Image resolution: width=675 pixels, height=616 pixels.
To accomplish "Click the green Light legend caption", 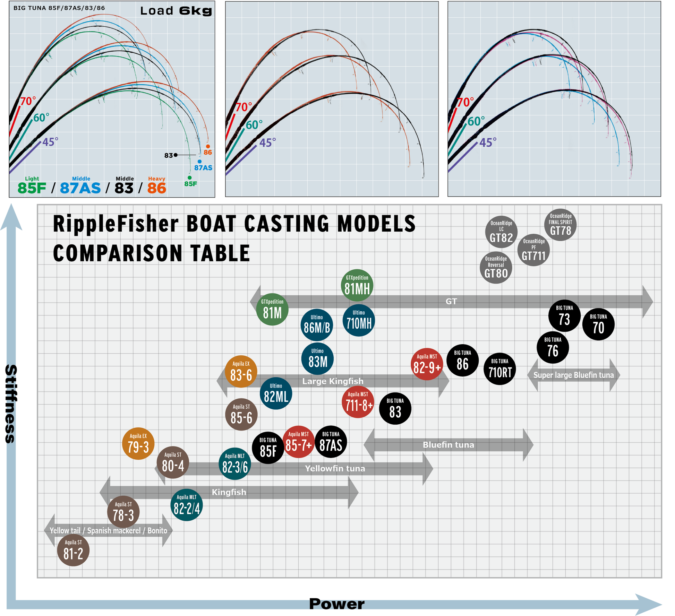I will tap(32, 179).
